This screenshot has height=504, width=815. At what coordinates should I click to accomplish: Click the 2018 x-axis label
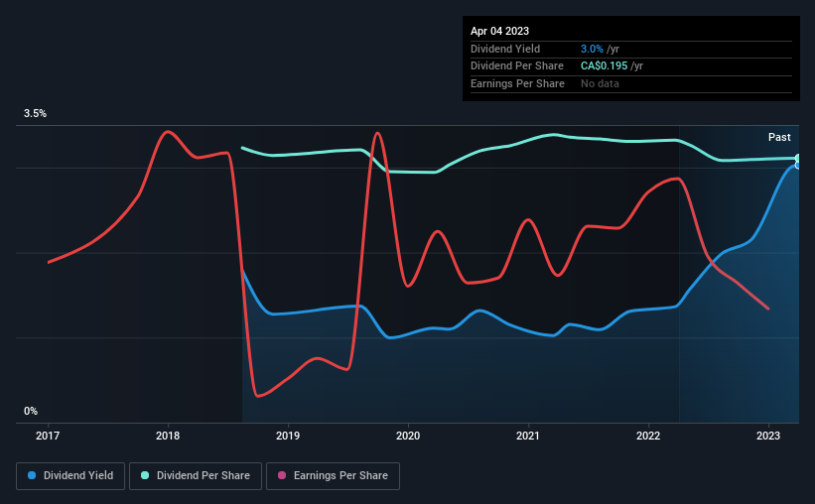(168, 436)
